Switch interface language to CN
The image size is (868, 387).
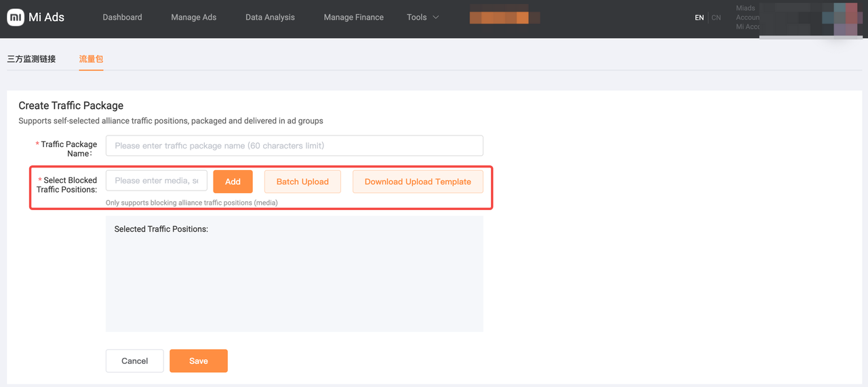716,18
